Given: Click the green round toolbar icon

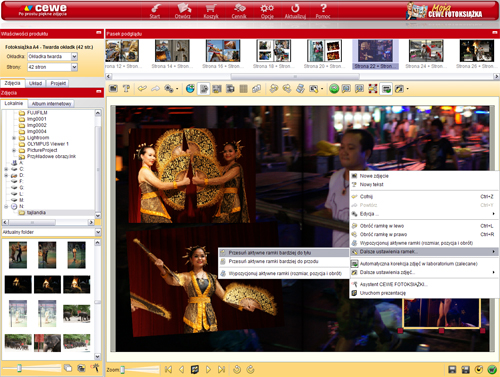Looking at the screenshot, I should 334,89.
